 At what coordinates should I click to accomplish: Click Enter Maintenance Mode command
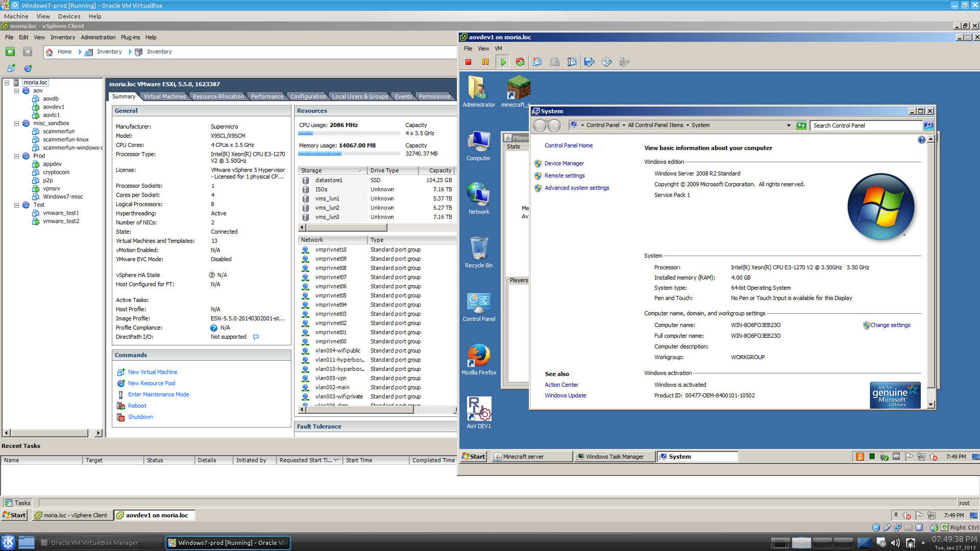click(158, 394)
